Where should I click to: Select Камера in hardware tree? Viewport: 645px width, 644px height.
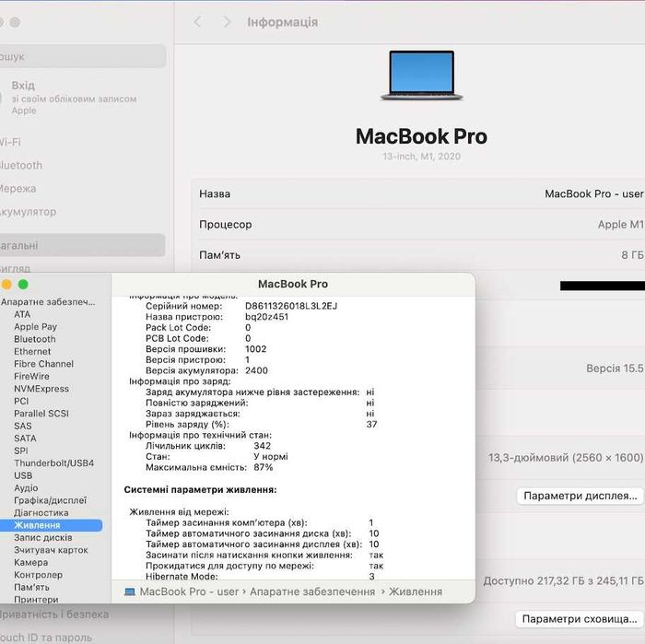click(30, 562)
